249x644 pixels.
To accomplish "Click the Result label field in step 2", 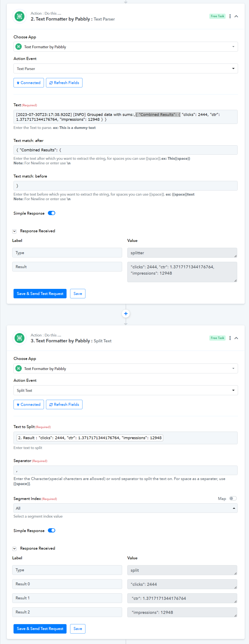I will (67, 267).
